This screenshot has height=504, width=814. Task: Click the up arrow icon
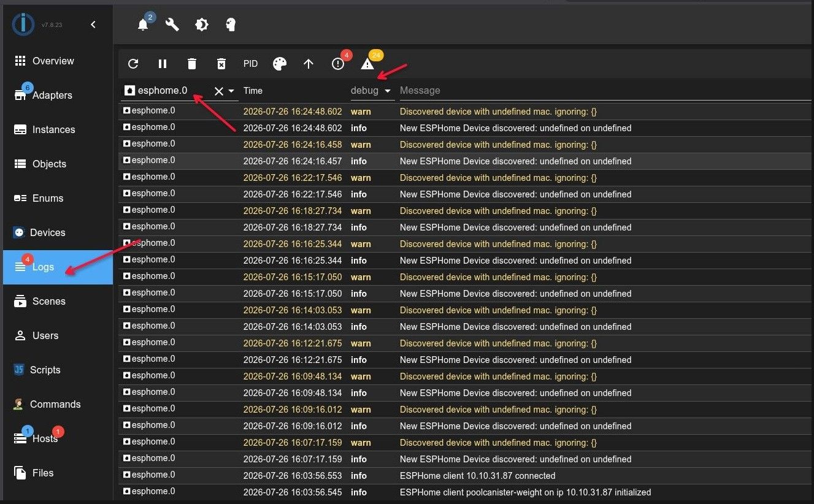coord(309,64)
